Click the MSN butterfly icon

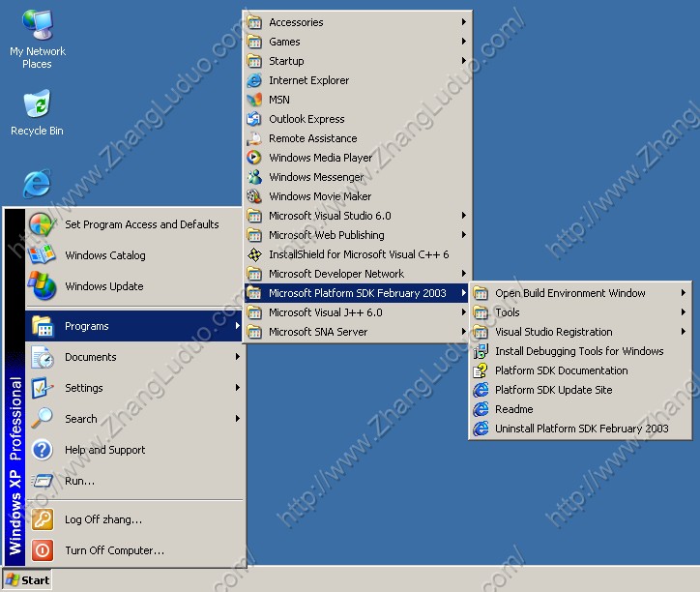tap(254, 100)
